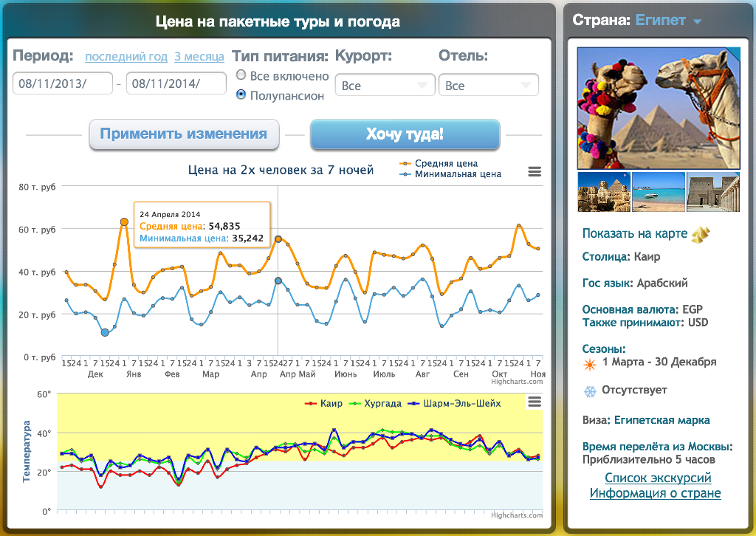Select the turquoise sea beach thumbnail
The width and height of the screenshot is (756, 536).
(x=658, y=192)
